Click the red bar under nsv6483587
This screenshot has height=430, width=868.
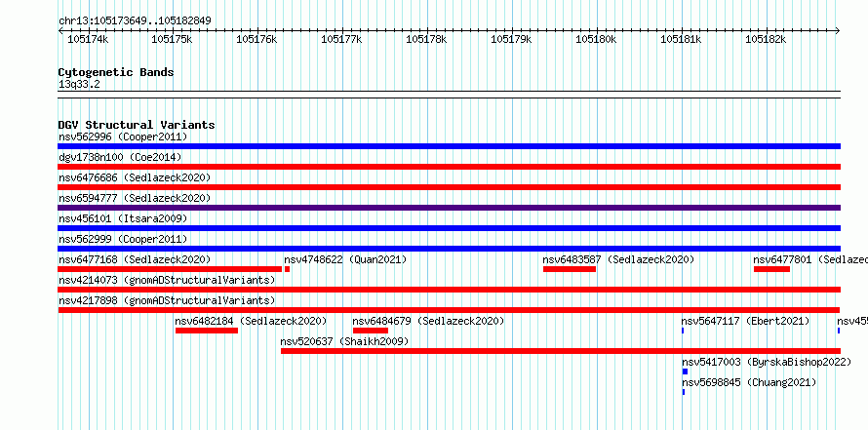coord(570,269)
